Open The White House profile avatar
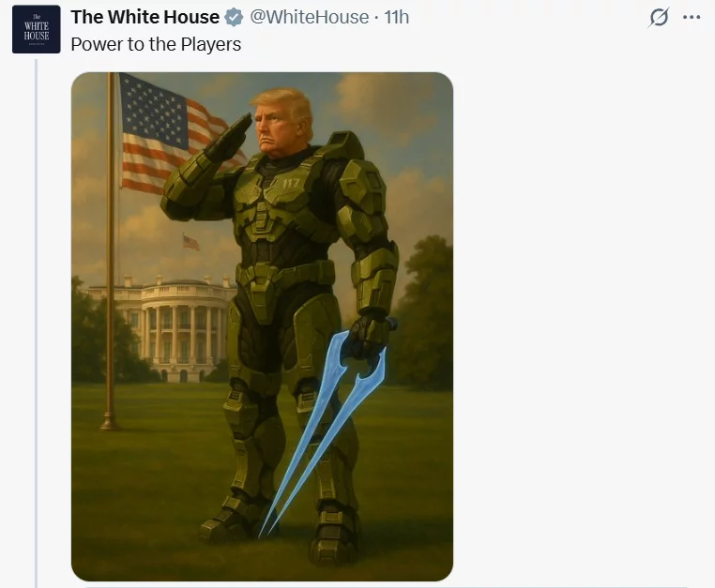Screen dimensions: 715x588 point(36,29)
